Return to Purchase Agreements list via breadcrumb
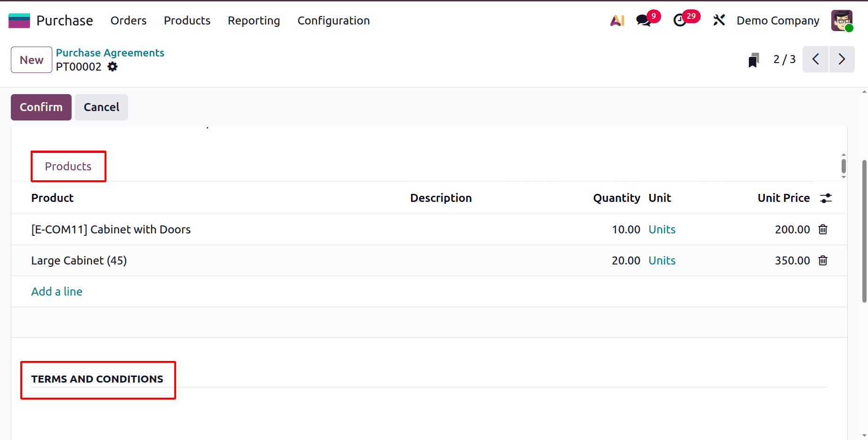 [x=110, y=52]
